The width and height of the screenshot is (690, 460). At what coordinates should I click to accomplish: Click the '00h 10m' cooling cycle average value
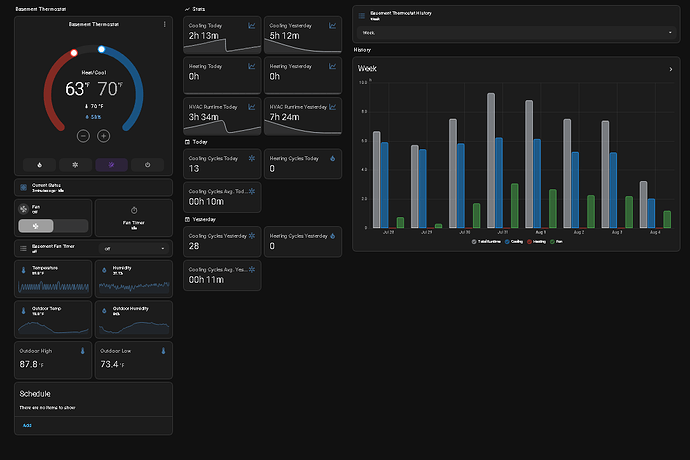pyautogui.click(x=206, y=202)
